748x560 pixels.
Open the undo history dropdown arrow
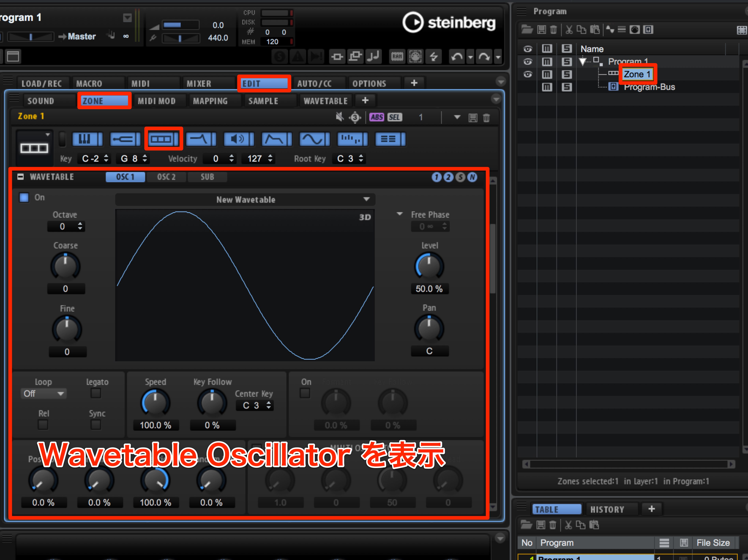tap(470, 57)
